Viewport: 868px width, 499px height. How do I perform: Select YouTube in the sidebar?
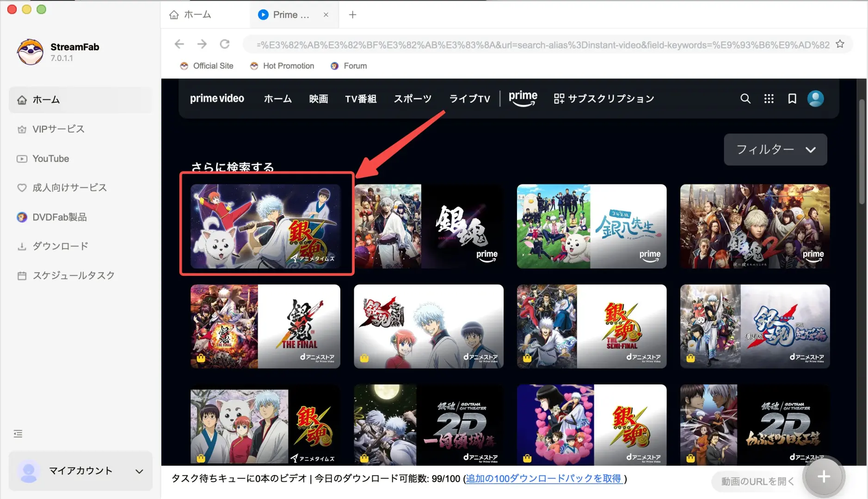point(80,158)
